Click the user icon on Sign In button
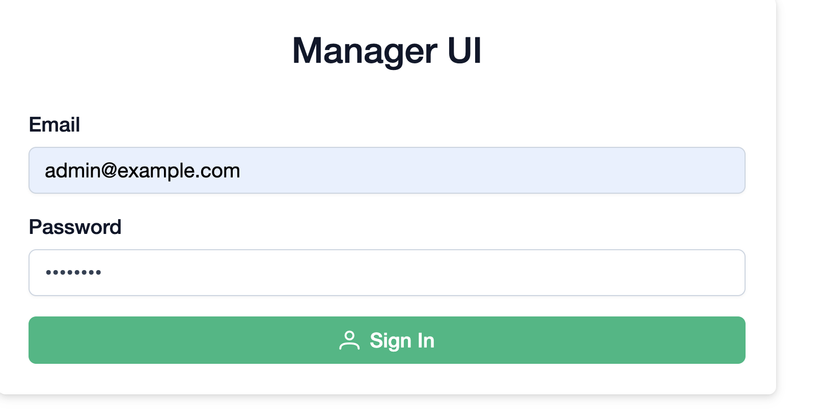This screenshot has height=420, width=825. point(349,341)
